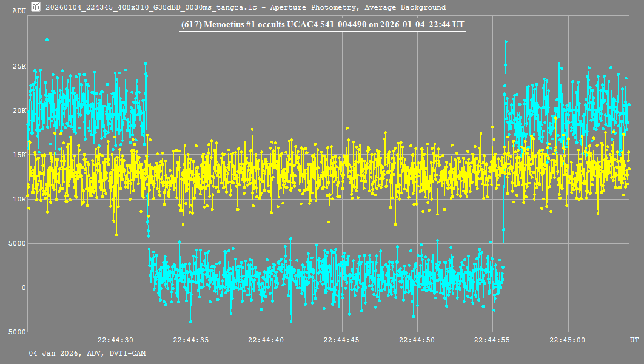644x364 pixels.
Task: Click the 15K label on the vertical axis
Action: pyautogui.click(x=20, y=155)
